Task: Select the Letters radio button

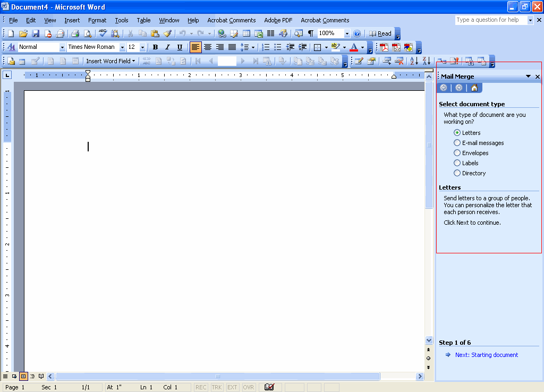Action: tap(457, 132)
